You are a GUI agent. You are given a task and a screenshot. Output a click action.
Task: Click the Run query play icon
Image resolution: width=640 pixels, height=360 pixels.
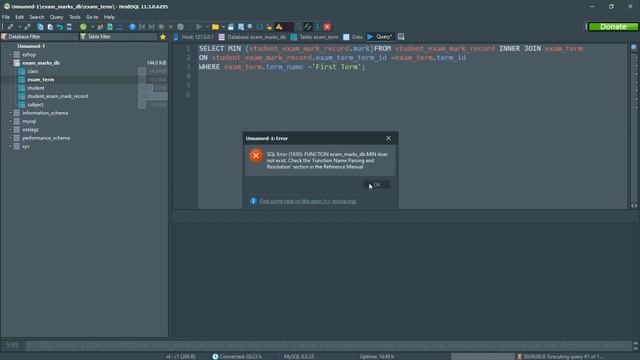(199, 27)
